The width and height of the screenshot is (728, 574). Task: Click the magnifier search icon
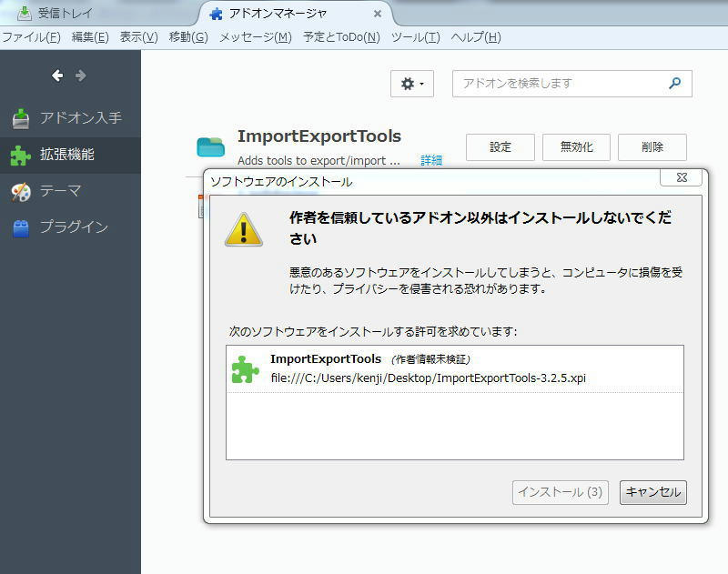click(674, 83)
